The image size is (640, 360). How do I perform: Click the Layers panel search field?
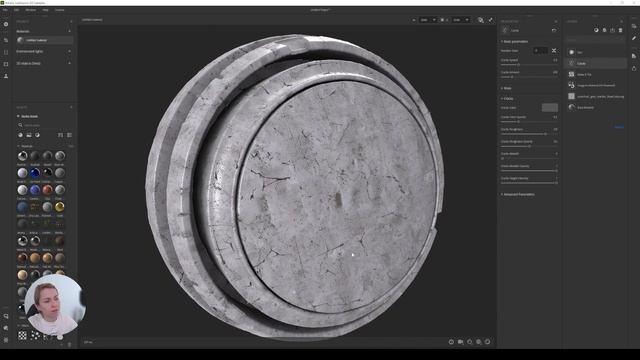click(x=595, y=40)
